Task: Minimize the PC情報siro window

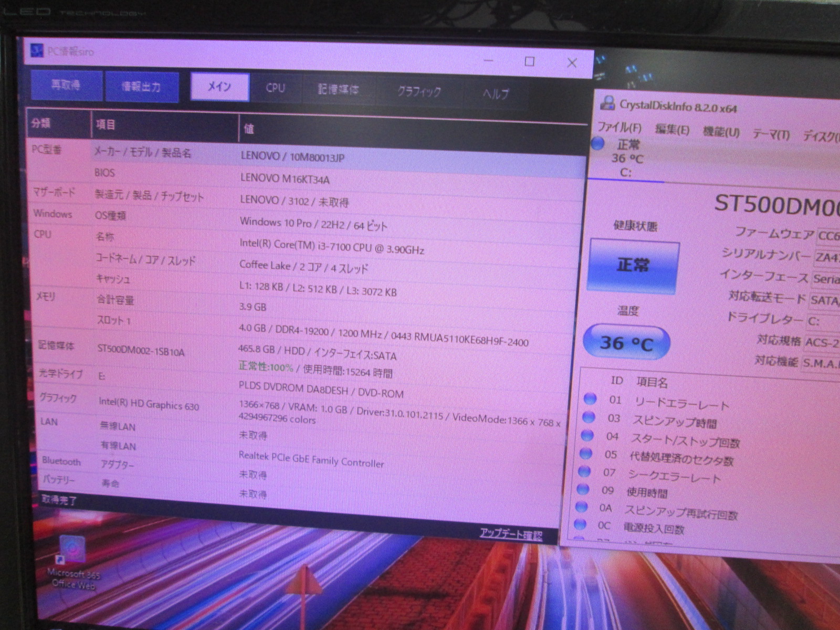Action: (489, 60)
